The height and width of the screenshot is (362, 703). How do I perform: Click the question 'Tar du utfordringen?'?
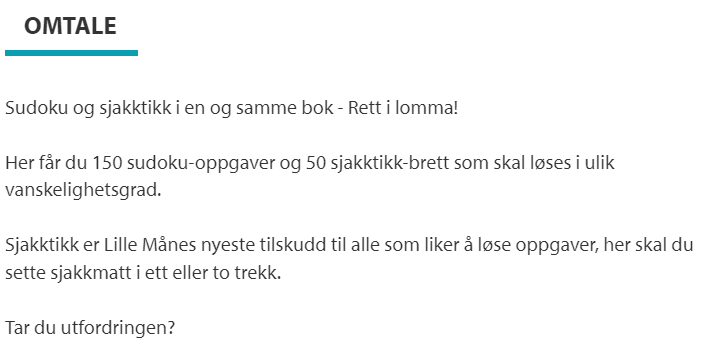[90, 328]
